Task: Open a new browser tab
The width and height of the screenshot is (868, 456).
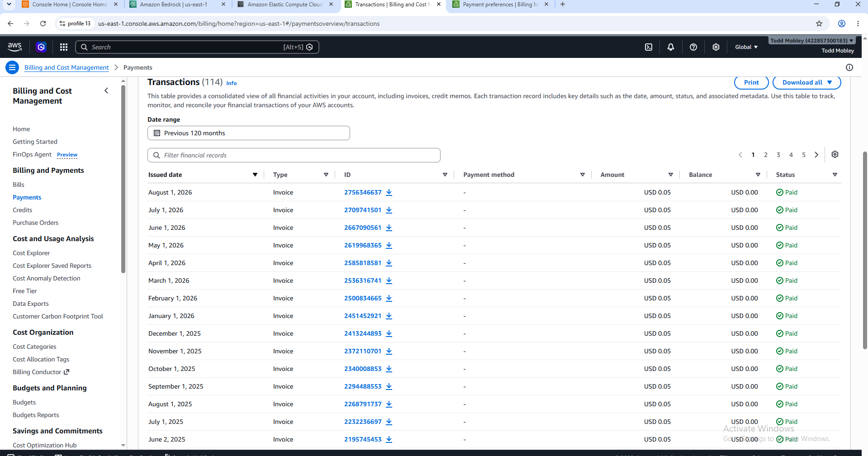Action: click(563, 5)
